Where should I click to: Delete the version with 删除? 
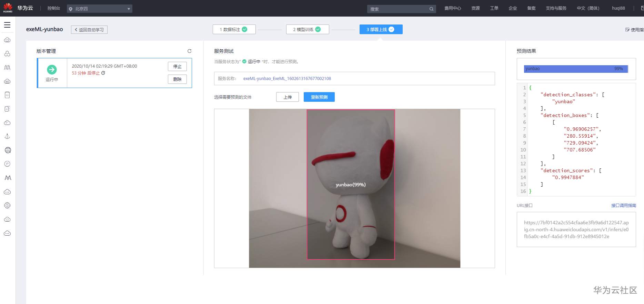tap(177, 79)
